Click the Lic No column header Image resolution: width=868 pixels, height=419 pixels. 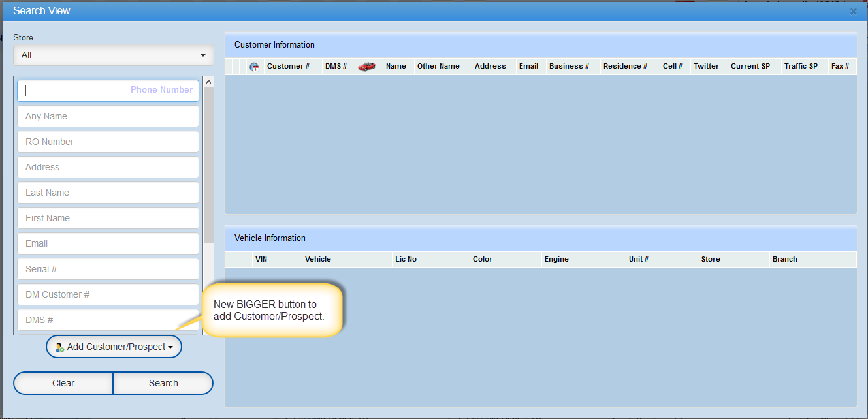[x=406, y=260]
